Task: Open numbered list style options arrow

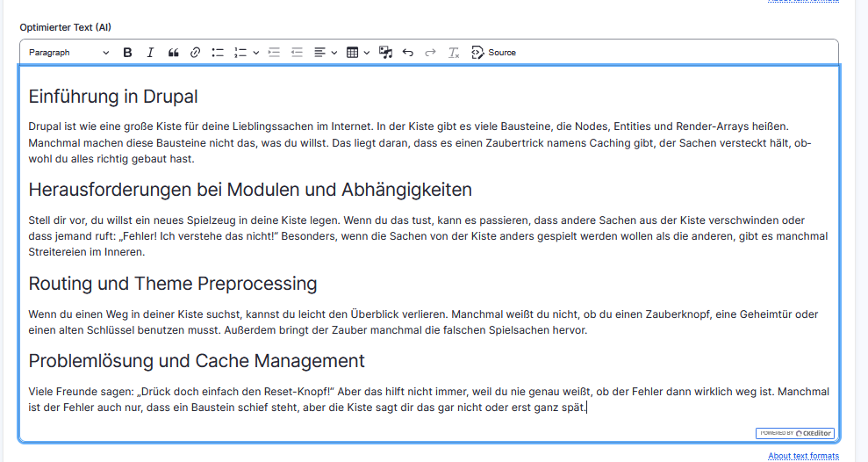Action: [255, 53]
